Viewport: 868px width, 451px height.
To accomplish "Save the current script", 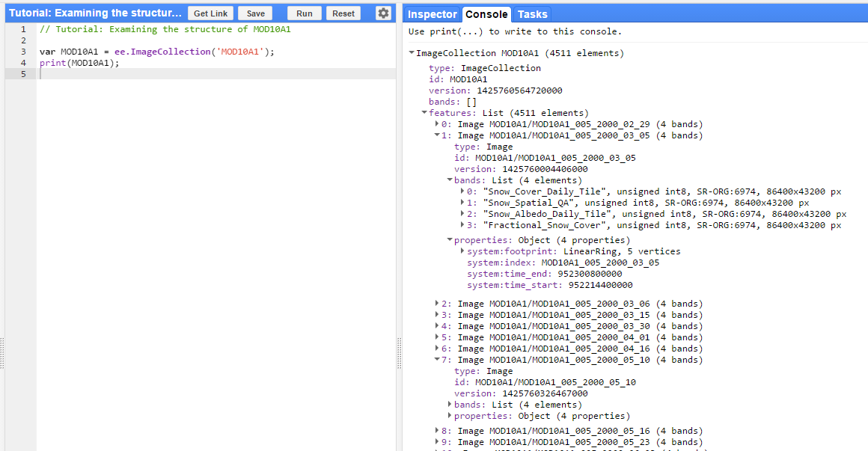I will (254, 13).
